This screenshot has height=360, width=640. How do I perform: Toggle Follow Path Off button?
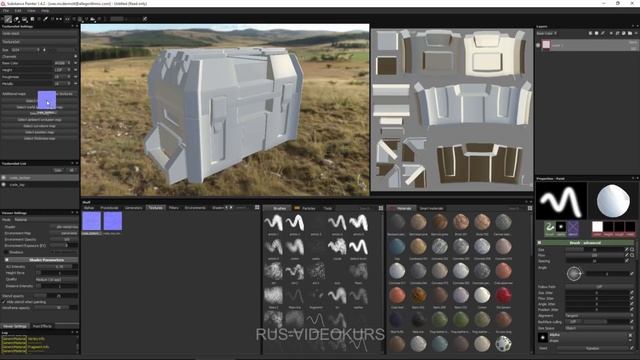pyautogui.click(x=599, y=287)
